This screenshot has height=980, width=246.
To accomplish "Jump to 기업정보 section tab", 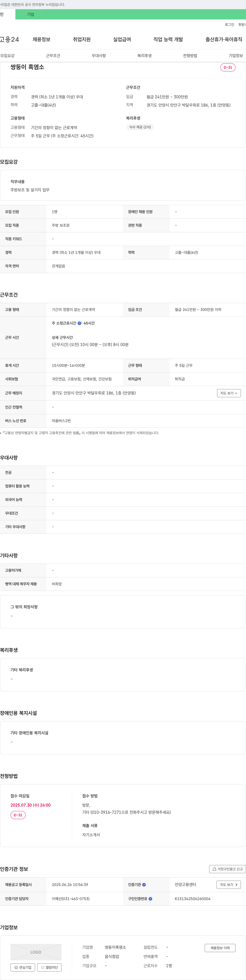I will [236, 56].
